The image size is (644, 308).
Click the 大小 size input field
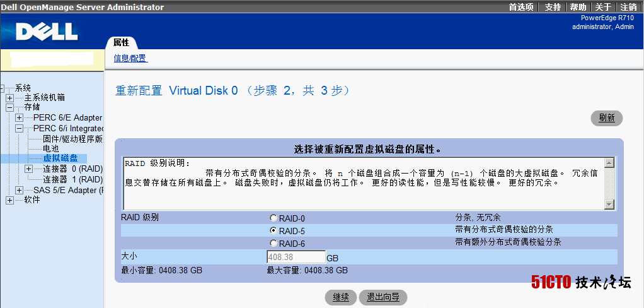(296, 258)
